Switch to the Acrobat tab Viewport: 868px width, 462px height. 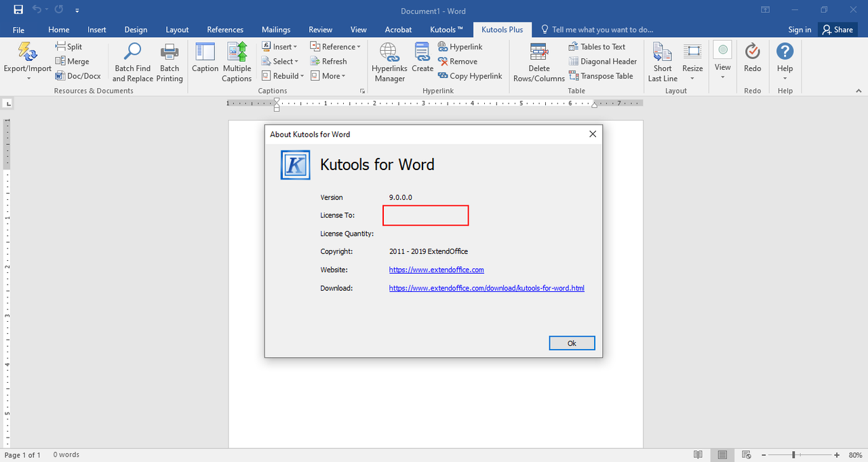(x=398, y=30)
